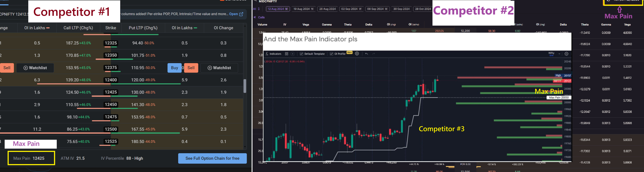The height and width of the screenshot is (172, 644).
Task: Click the double-chevron icon beside Calls
Action: pos(255,17)
